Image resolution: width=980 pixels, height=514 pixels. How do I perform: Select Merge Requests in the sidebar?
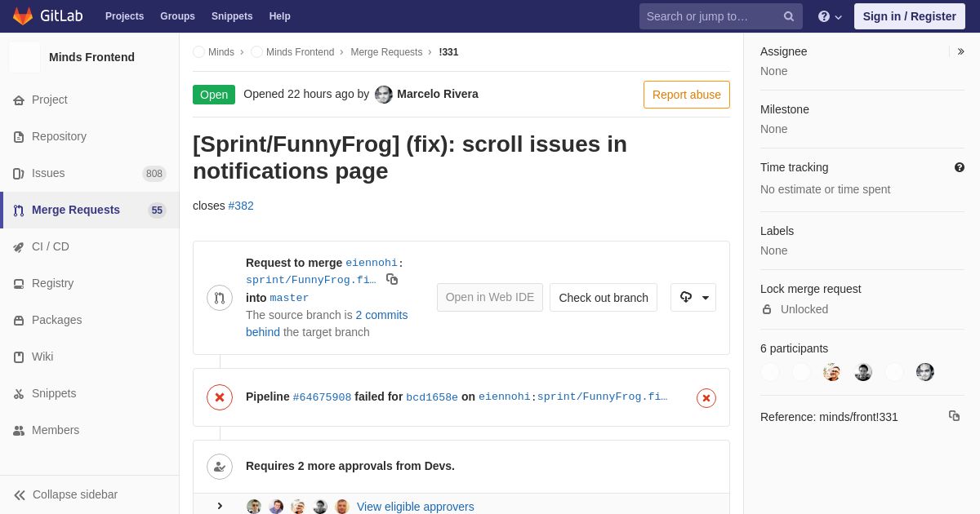[90, 210]
